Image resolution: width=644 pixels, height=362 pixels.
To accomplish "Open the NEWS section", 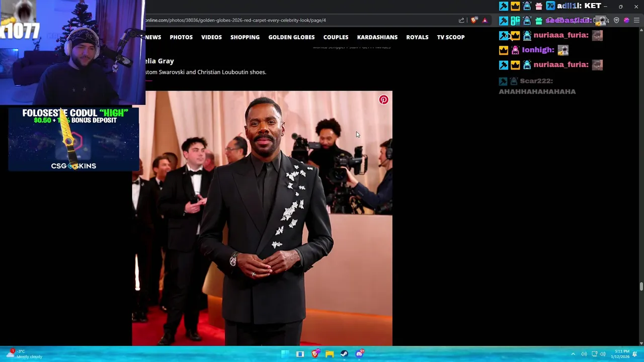I will pos(153,37).
